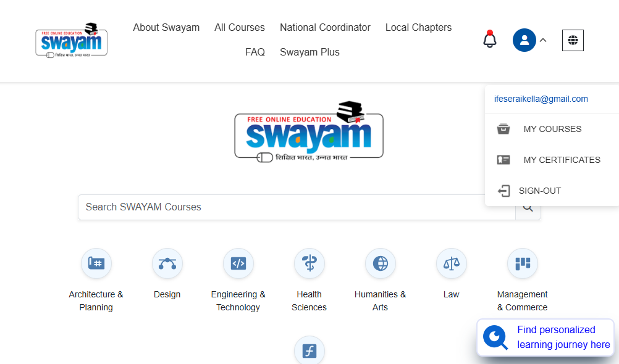Click the search magnifier button
The height and width of the screenshot is (364, 619).
(x=528, y=207)
